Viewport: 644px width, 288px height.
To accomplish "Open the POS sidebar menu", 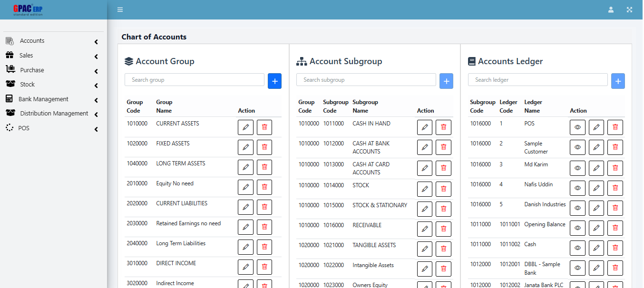I will point(52,128).
